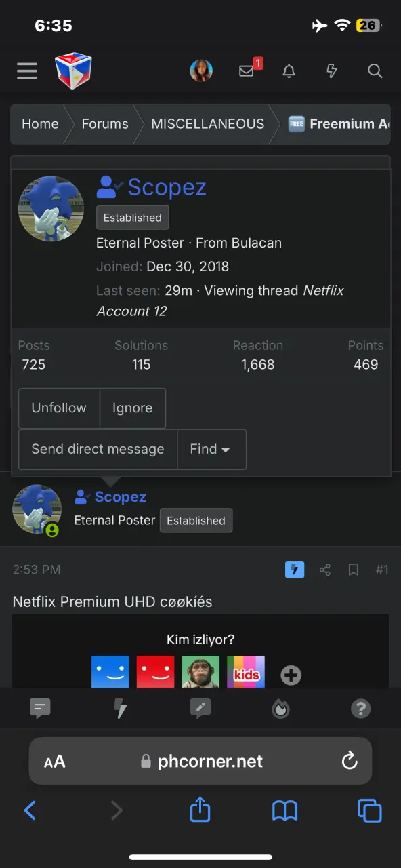401x868 pixels.
Task: Click the share icon on post #1
Action: click(x=325, y=570)
